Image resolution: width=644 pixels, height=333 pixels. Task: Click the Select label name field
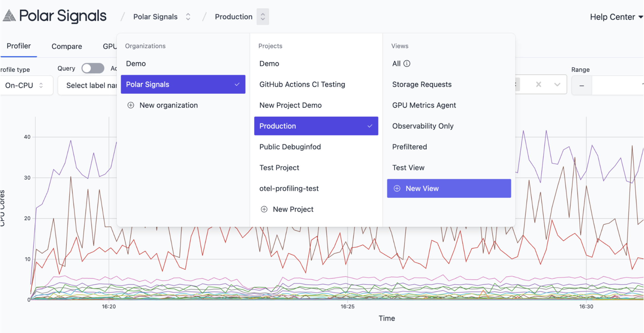[88, 85]
